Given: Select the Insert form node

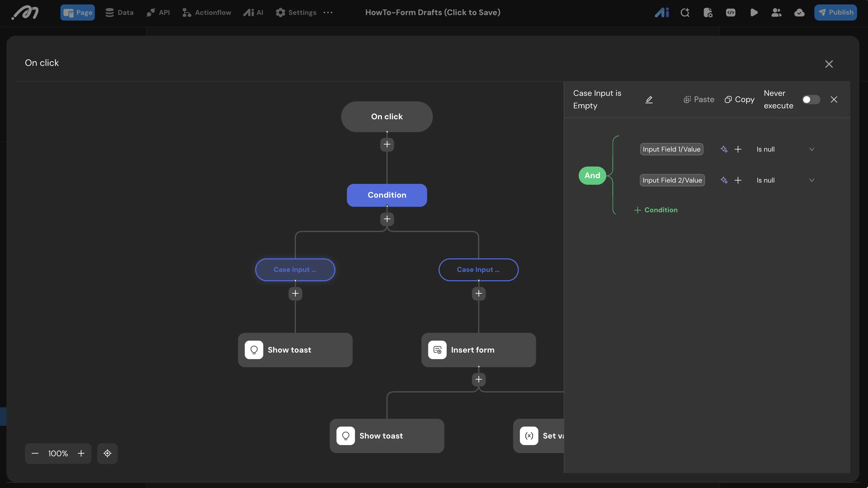Looking at the screenshot, I should 479,350.
